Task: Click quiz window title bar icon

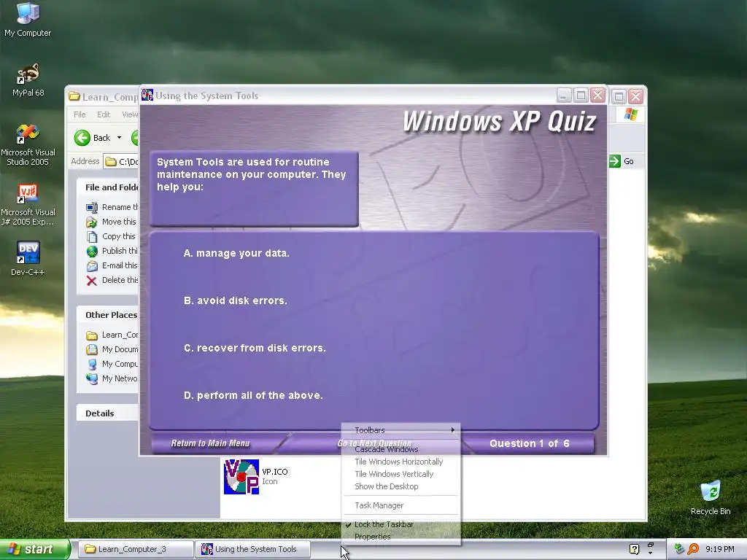Action: pyautogui.click(x=147, y=96)
